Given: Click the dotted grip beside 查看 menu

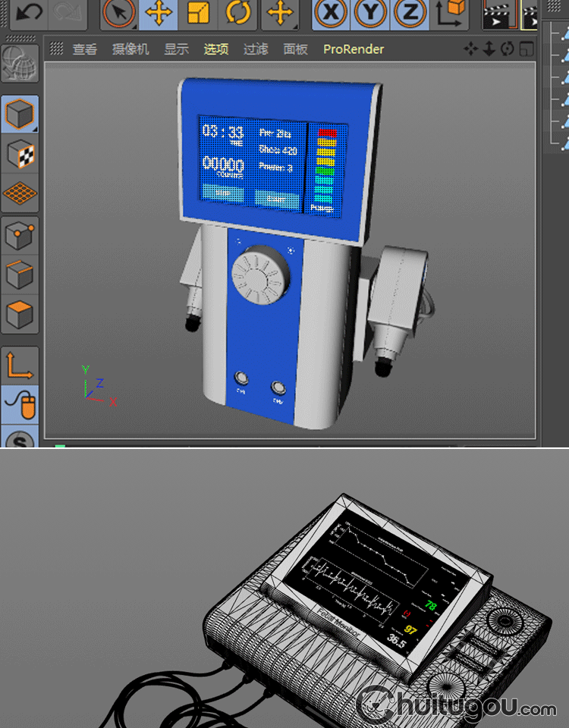Looking at the screenshot, I should point(57,49).
